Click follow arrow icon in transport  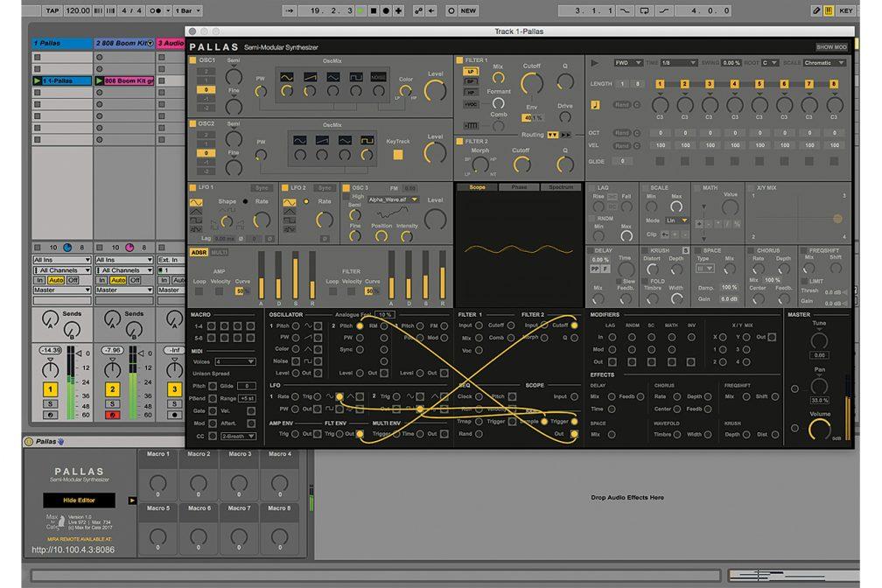tap(289, 10)
